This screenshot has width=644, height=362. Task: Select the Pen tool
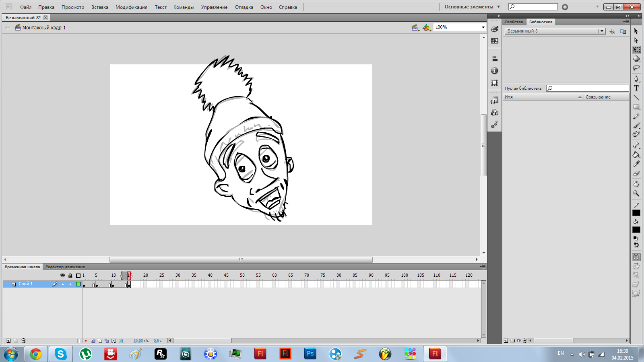(636, 78)
